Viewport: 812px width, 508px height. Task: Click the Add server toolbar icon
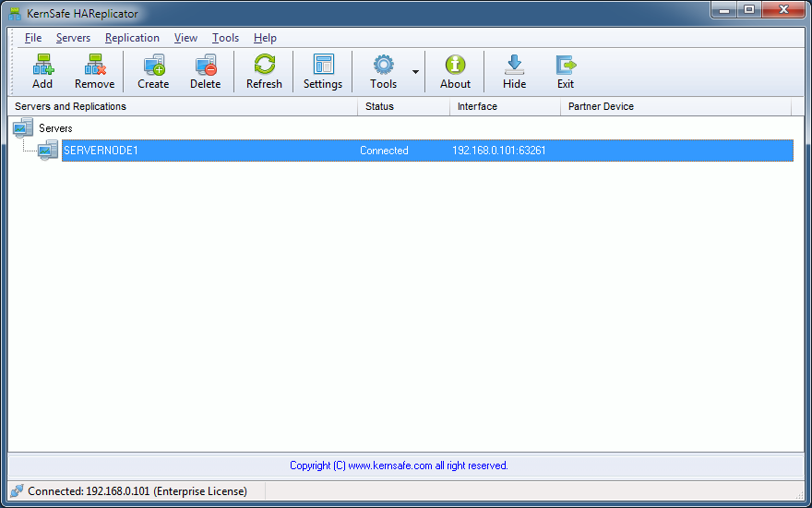pos(43,65)
